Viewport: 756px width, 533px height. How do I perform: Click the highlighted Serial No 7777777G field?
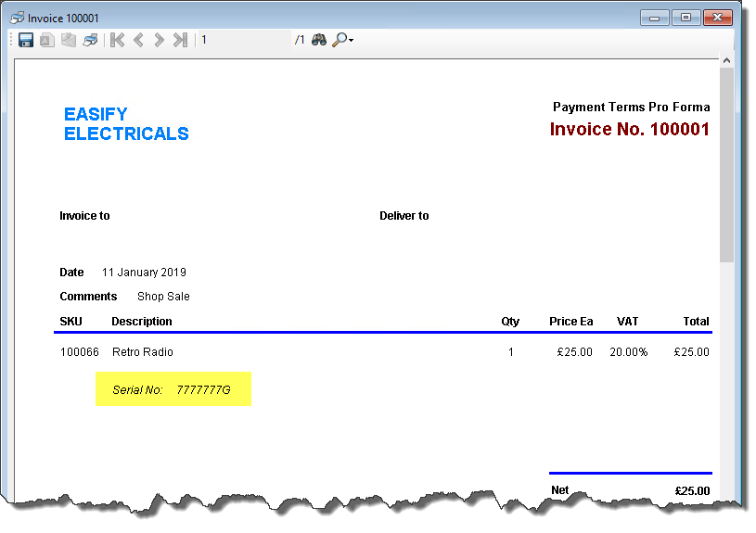click(173, 389)
